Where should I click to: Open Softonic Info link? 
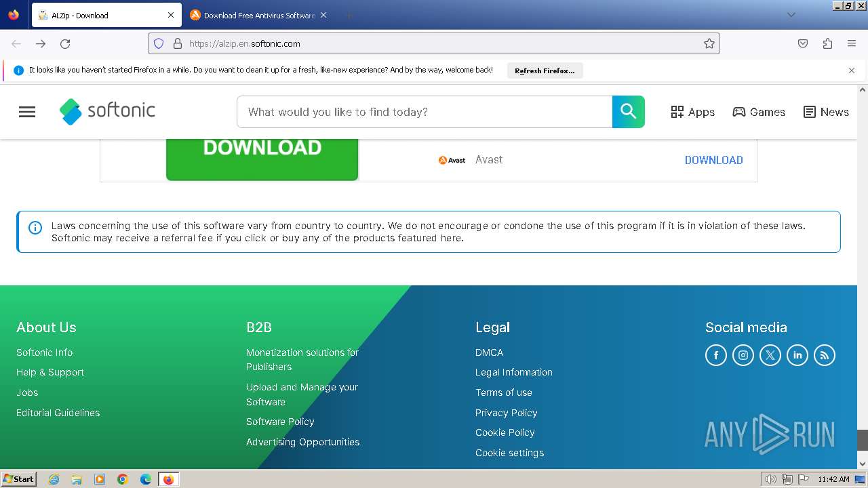pyautogui.click(x=44, y=352)
